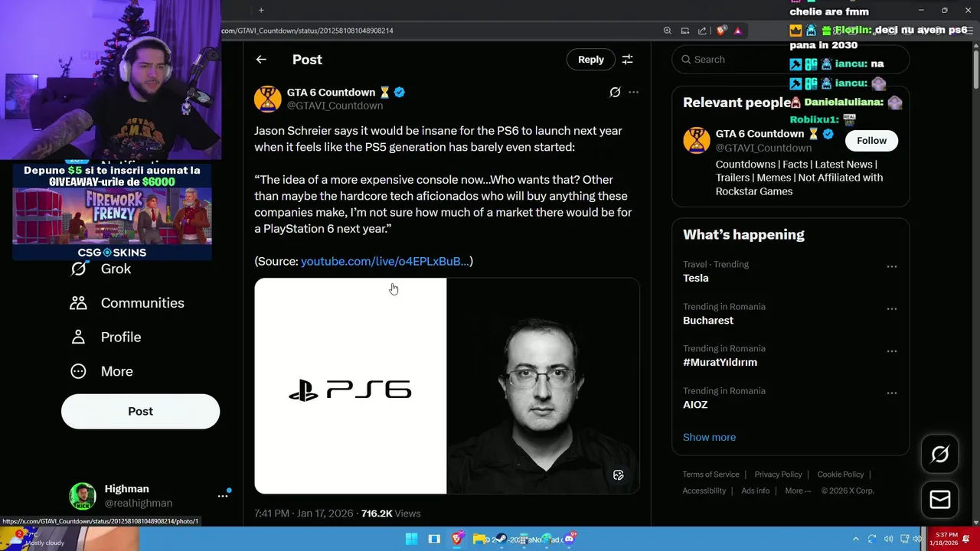This screenshot has width=980, height=551.
Task: Show hidden system tray icons
Action: click(856, 539)
